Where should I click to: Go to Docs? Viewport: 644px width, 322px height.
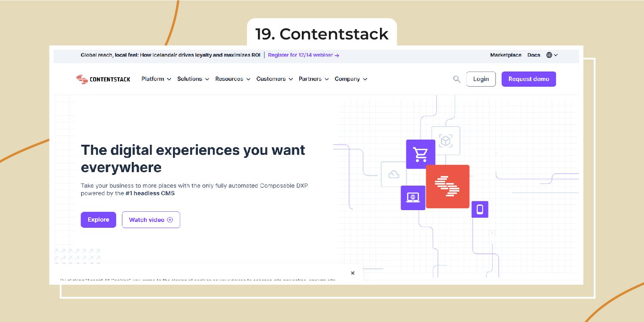click(x=534, y=55)
